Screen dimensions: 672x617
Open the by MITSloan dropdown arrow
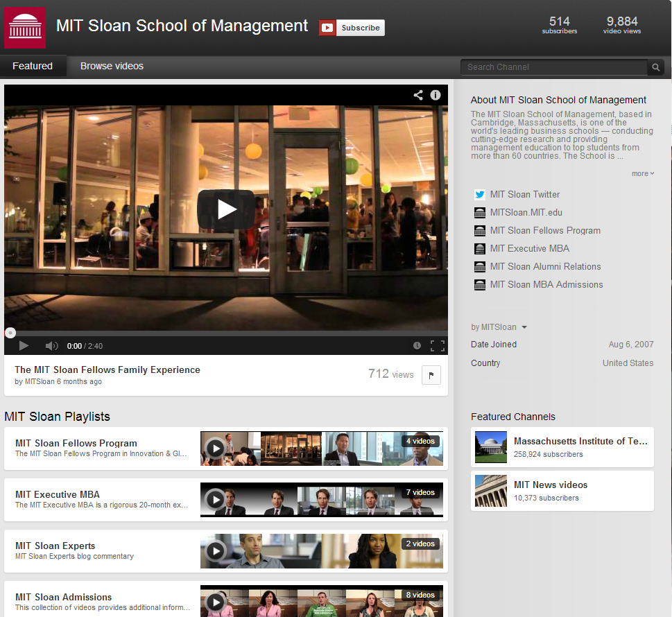pyautogui.click(x=524, y=327)
